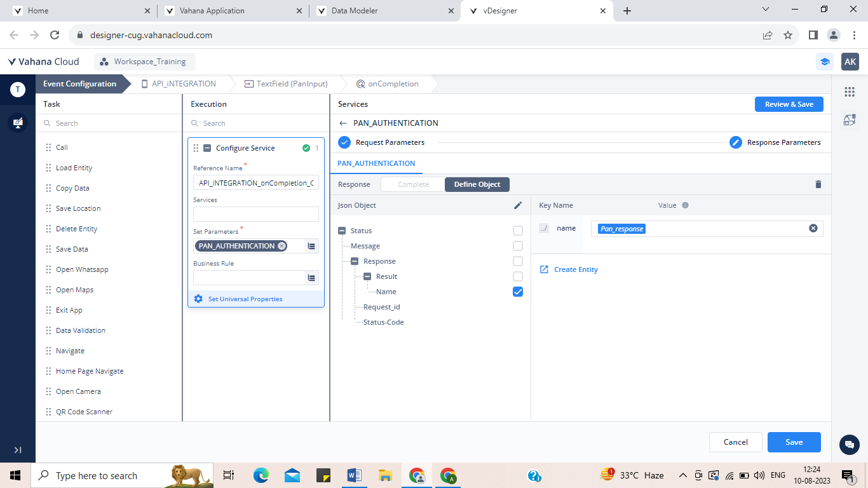Clear the Pan_response value field
Image resolution: width=868 pixels, height=488 pixels.
pyautogui.click(x=813, y=228)
